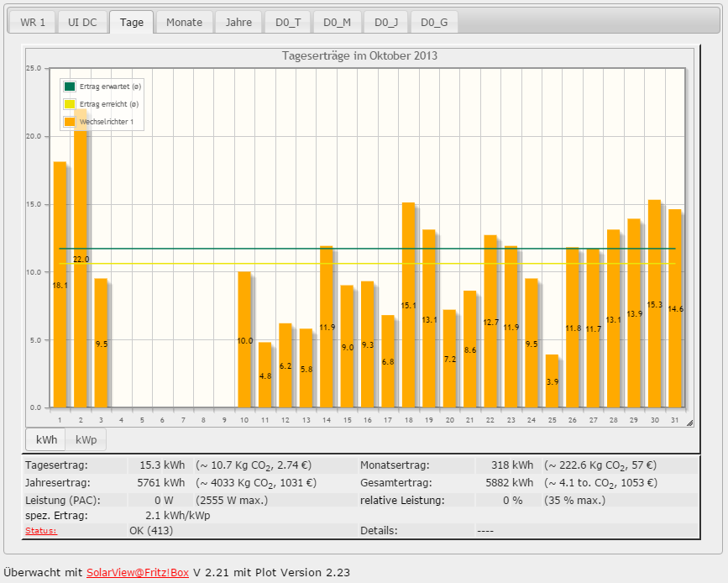The width and height of the screenshot is (728, 583).
Task: Click the Gesamtertrag value '5882 kWh'
Action: (x=510, y=483)
